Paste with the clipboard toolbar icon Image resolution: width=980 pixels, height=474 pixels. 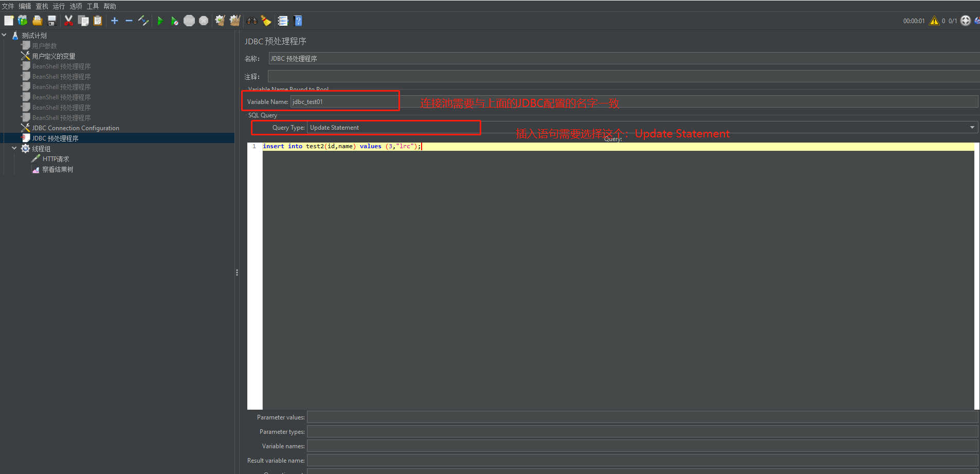(x=98, y=21)
